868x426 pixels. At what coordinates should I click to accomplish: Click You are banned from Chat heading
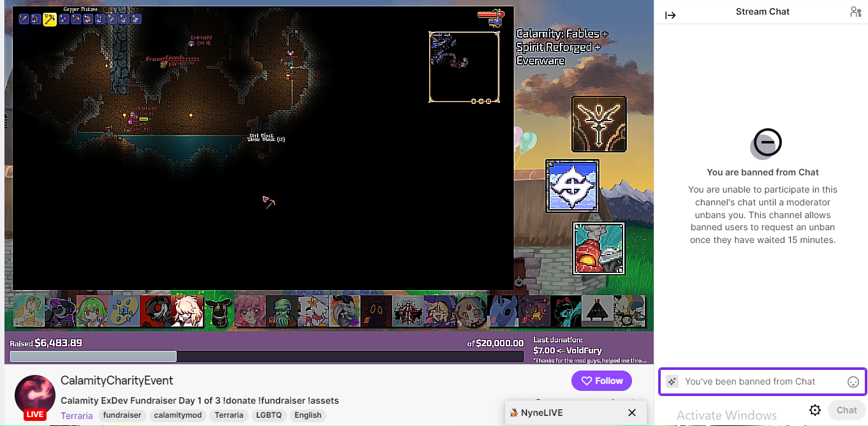[x=763, y=172]
